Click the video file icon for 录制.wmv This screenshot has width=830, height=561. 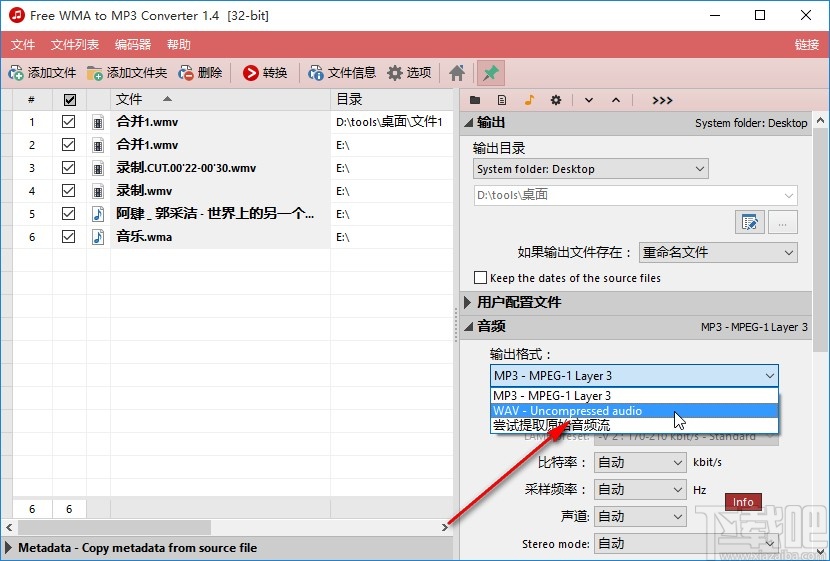click(x=98, y=191)
